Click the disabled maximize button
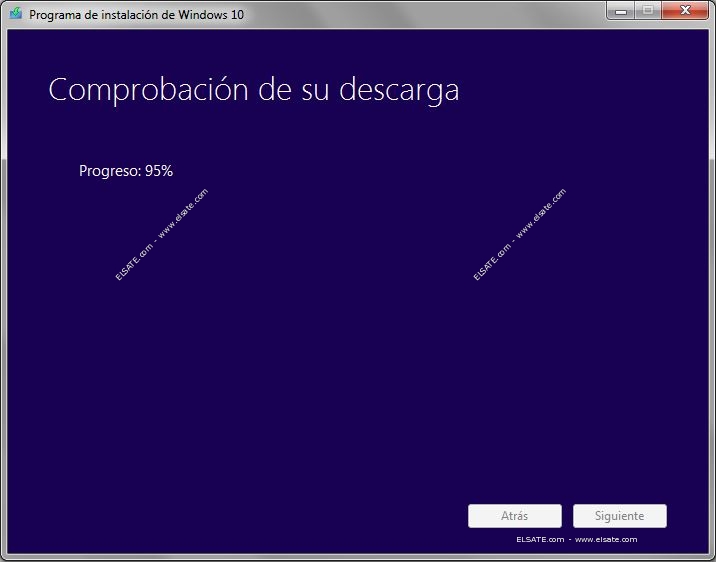Viewport: 716px width, 562px height. (648, 11)
